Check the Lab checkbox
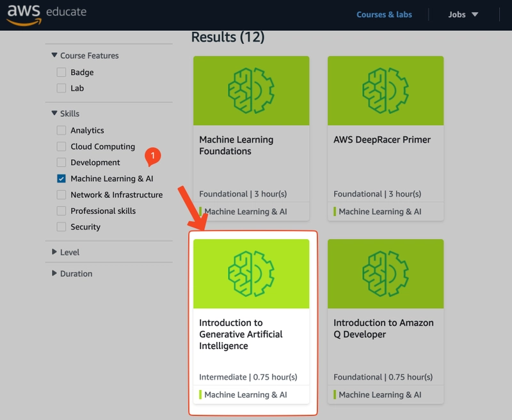Image resolution: width=512 pixels, height=420 pixels. pyautogui.click(x=61, y=88)
